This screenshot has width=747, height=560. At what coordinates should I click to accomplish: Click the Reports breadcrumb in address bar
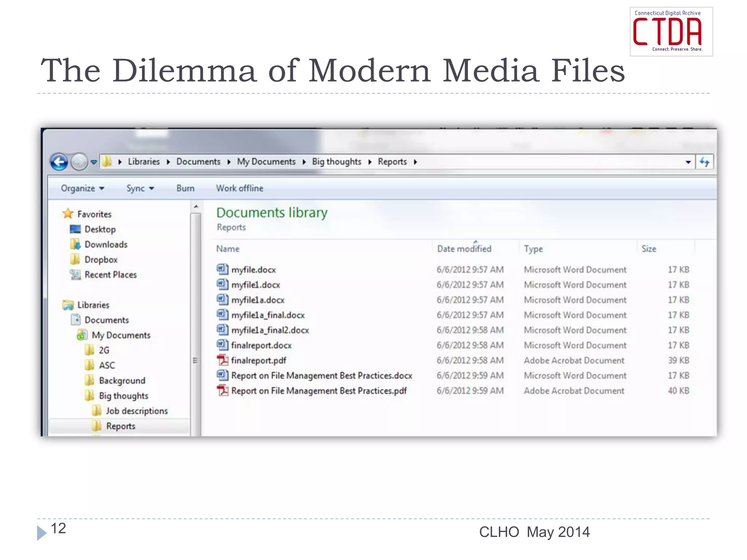392,162
